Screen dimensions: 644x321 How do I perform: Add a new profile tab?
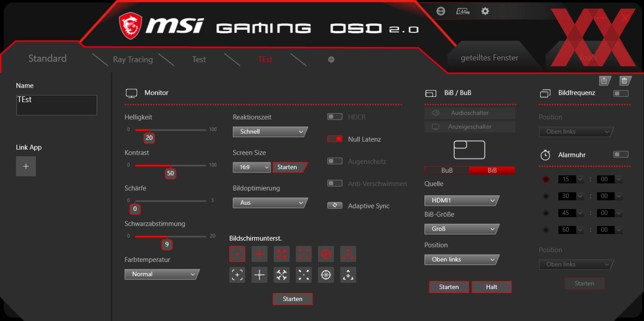coord(331,59)
